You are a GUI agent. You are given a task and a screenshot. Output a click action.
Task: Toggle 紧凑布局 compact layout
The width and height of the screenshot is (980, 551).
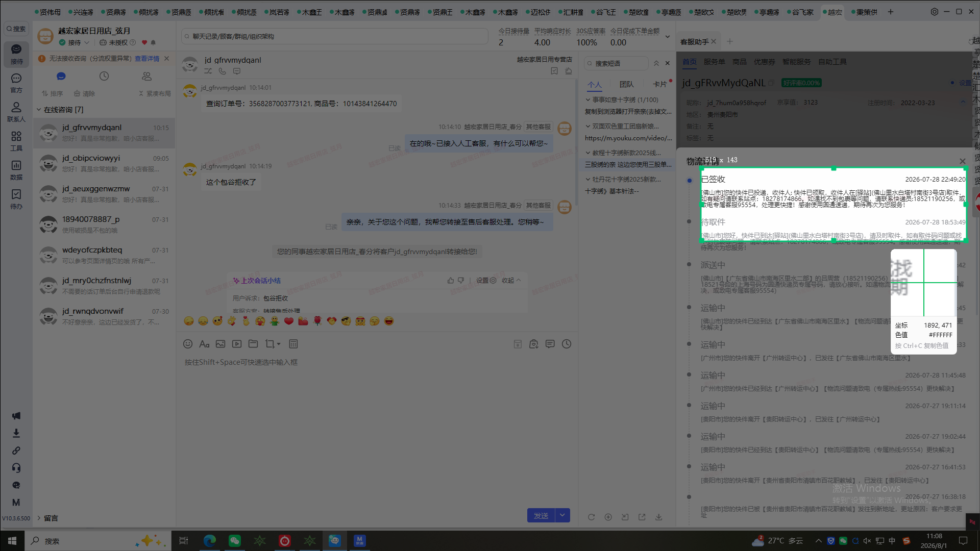[155, 94]
